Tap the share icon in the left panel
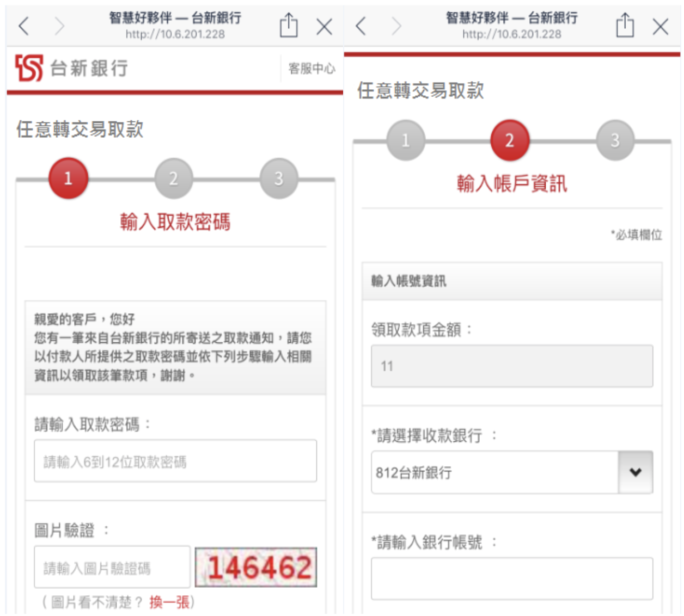Screen dimensions: 684x616 coord(288,25)
